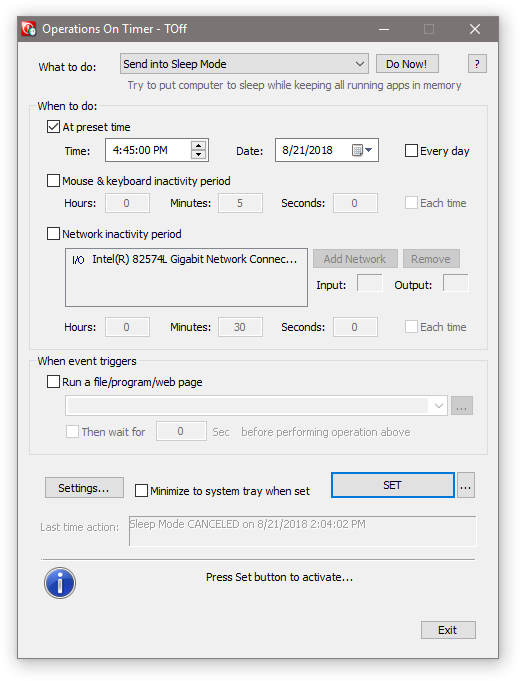Check Run a file/program/web page option

53,382
